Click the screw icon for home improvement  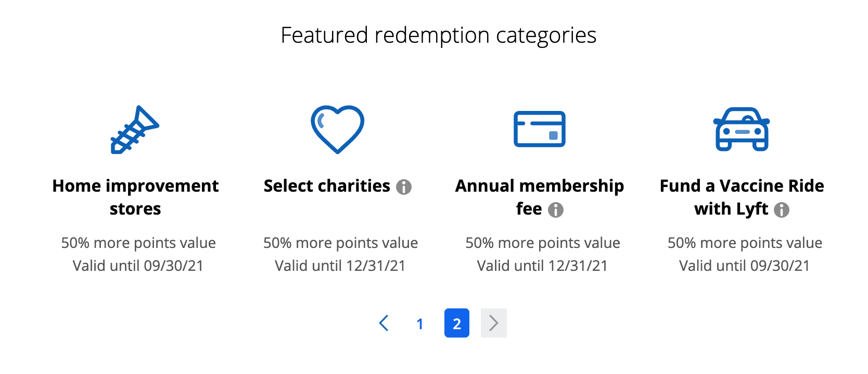pos(135,130)
